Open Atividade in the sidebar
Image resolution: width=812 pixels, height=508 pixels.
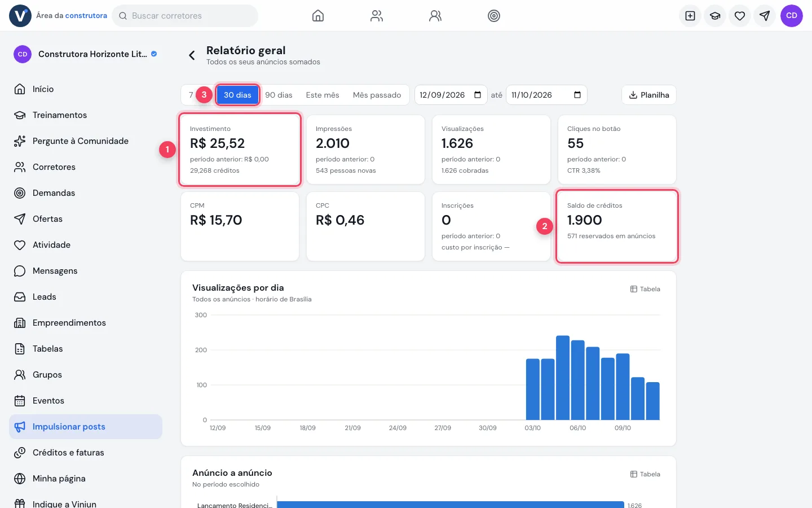86,245
